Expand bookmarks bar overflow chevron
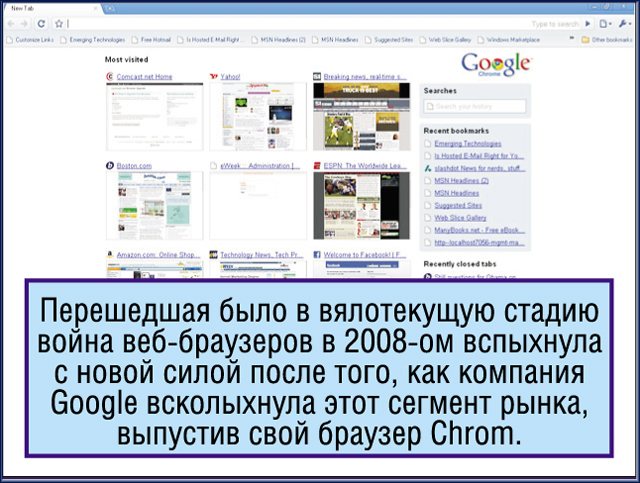640x483 pixels. pos(571,38)
